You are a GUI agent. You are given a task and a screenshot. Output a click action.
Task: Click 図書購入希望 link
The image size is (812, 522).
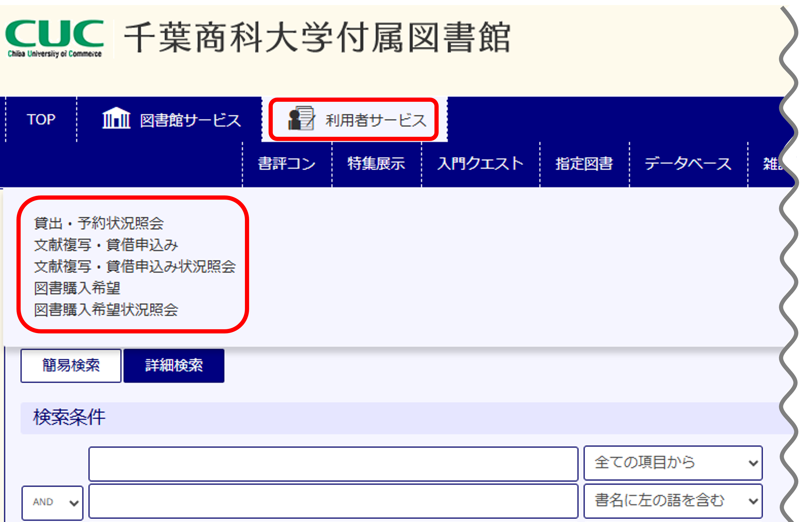pyautogui.click(x=77, y=289)
